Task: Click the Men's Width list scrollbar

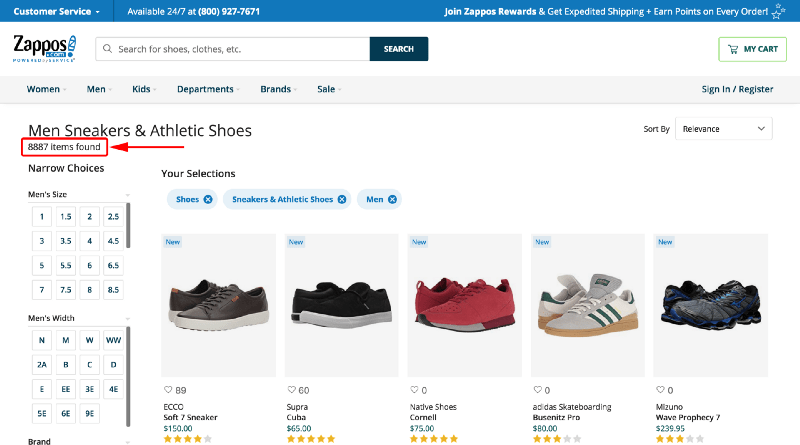Action: [128, 376]
